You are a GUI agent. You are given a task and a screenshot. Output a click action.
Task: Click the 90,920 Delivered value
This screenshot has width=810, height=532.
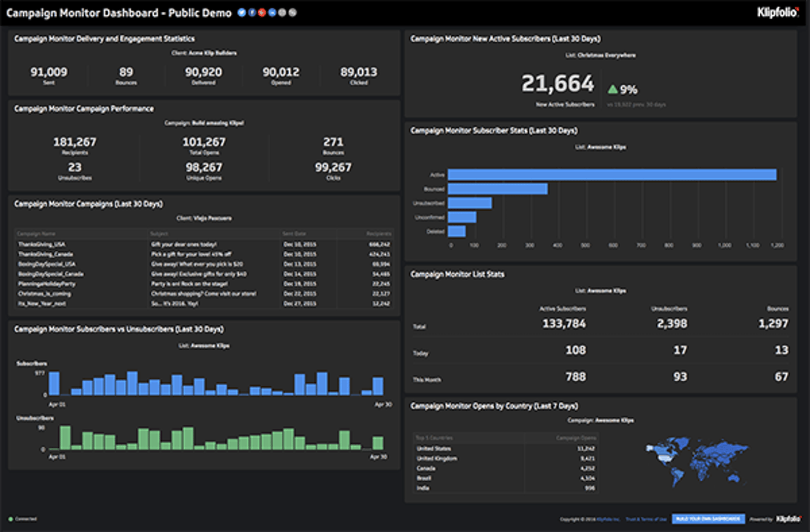(203, 72)
